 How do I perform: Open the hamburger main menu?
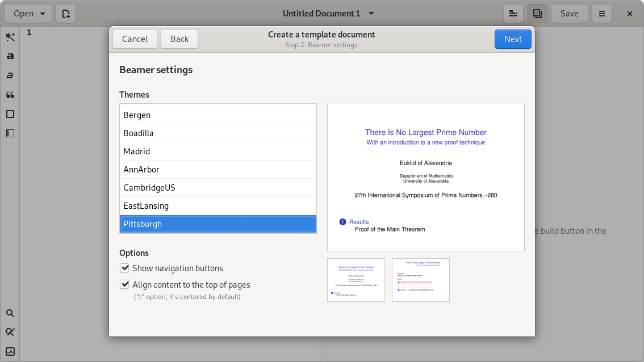[602, 14]
